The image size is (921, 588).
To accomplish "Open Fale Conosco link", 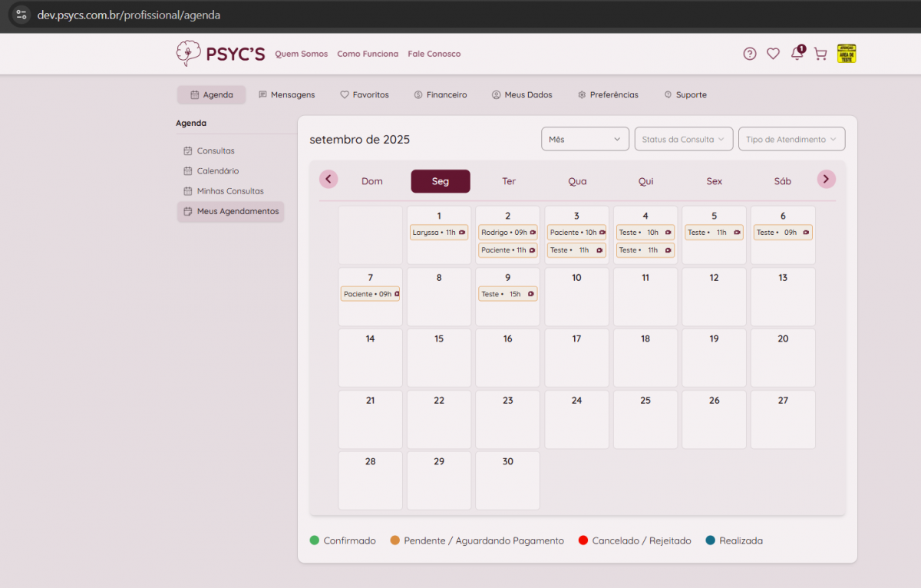I will point(434,55).
